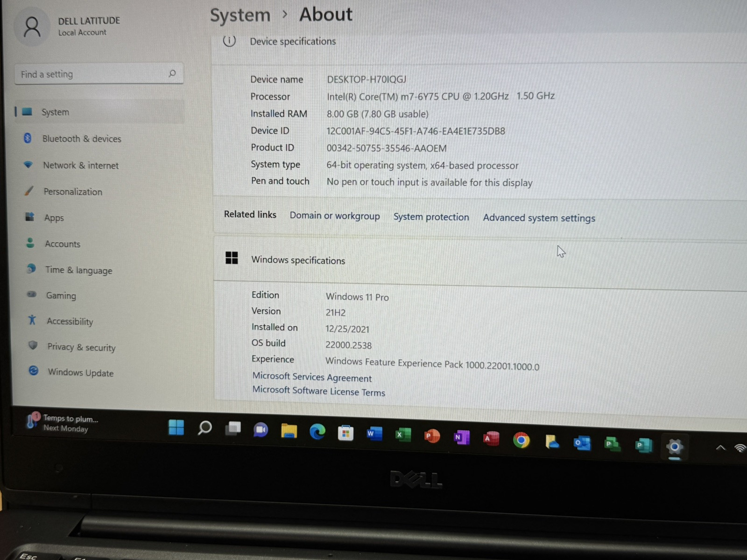Select Product ID 00342-50755-35546-AAOEM
The image size is (747, 560).
(387, 148)
